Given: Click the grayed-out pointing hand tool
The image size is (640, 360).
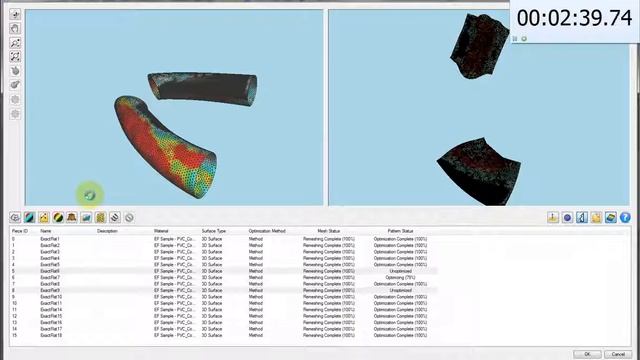Looking at the screenshot, I should pos(15,71).
